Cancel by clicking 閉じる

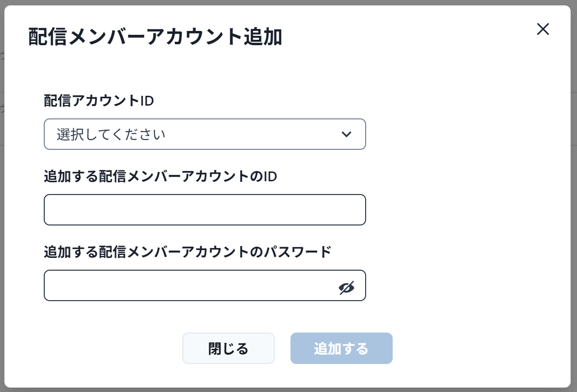[x=228, y=349]
